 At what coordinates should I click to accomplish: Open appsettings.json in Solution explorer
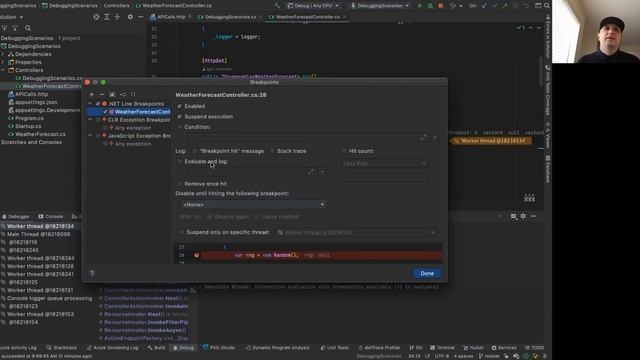pyautogui.click(x=36, y=102)
